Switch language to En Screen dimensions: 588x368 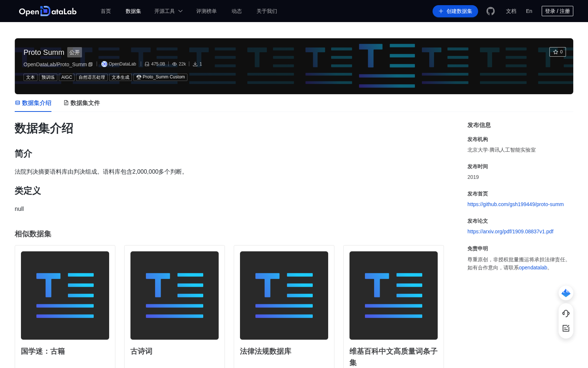529,11
